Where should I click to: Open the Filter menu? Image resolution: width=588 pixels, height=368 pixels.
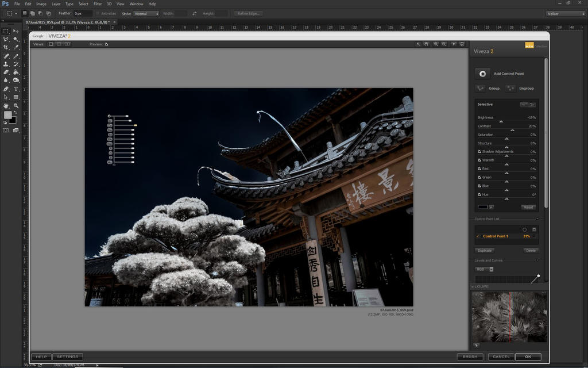coord(98,4)
